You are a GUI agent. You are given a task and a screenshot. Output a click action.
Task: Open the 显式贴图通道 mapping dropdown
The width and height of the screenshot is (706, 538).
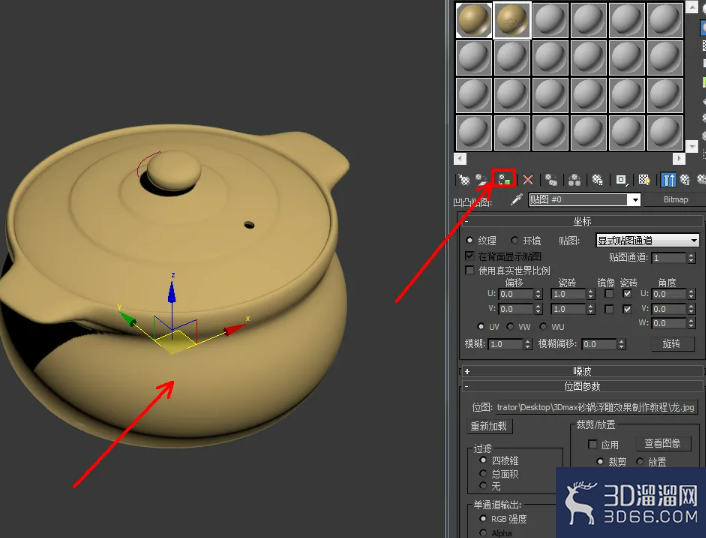coord(647,240)
